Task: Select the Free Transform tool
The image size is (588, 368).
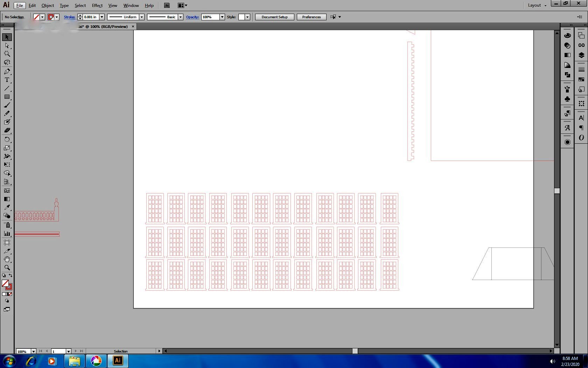Action: pyautogui.click(x=7, y=165)
